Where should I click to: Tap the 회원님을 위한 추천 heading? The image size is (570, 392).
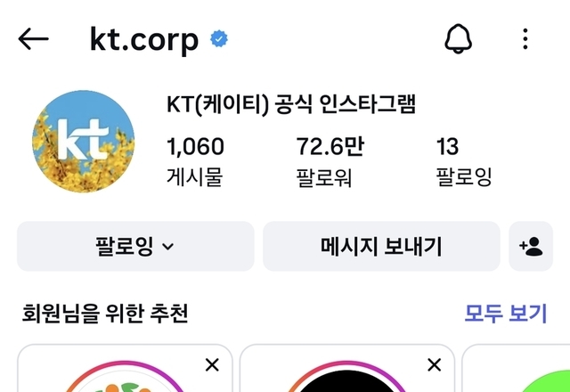click(105, 314)
